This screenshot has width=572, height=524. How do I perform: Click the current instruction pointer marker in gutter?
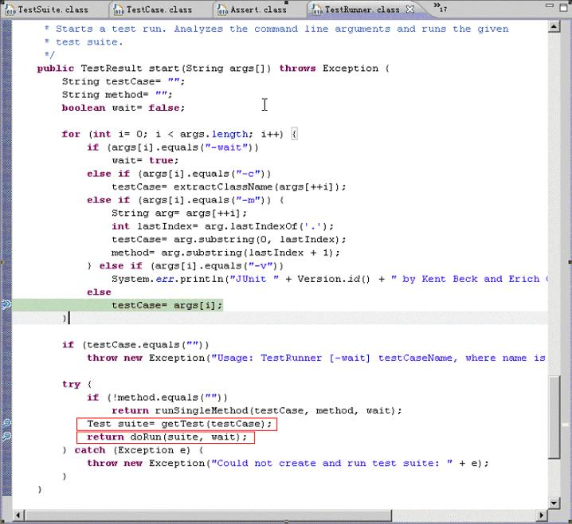6,305
